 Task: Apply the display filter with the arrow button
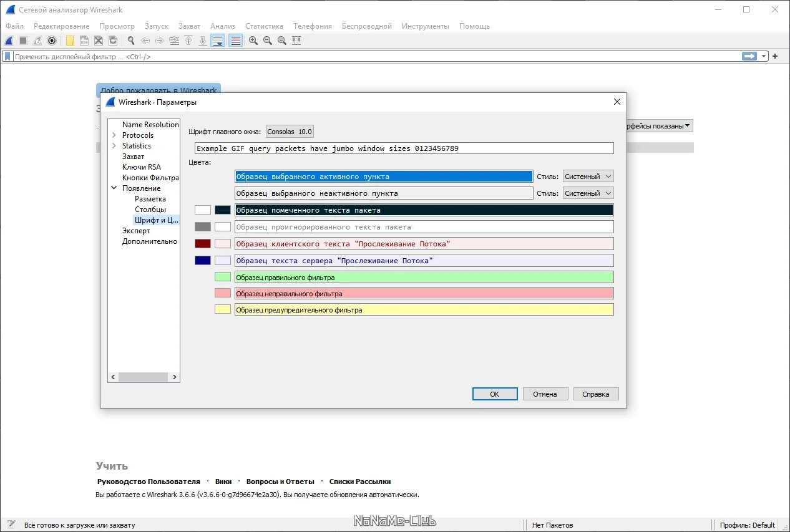[x=749, y=56]
